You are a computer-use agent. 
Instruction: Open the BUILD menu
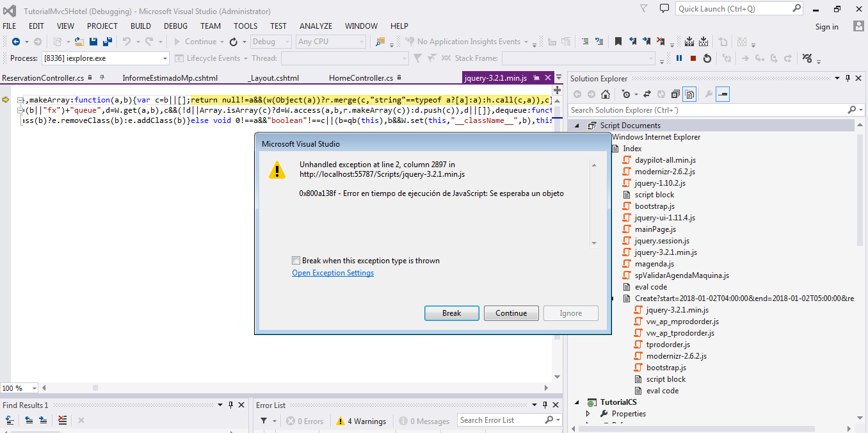141,26
